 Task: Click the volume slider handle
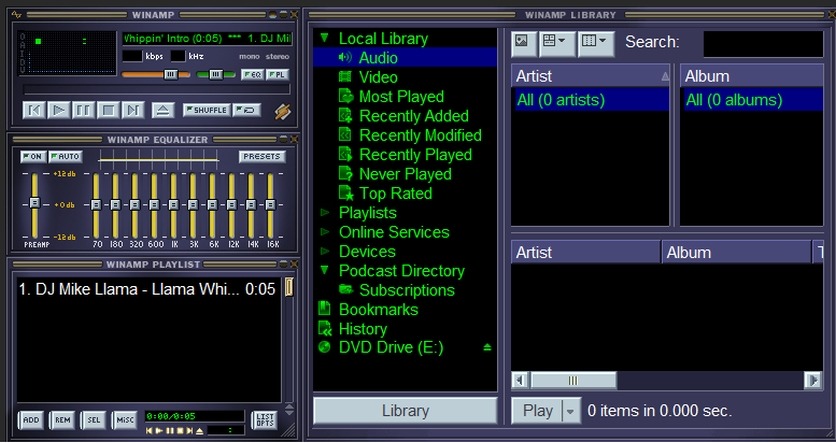pos(171,74)
